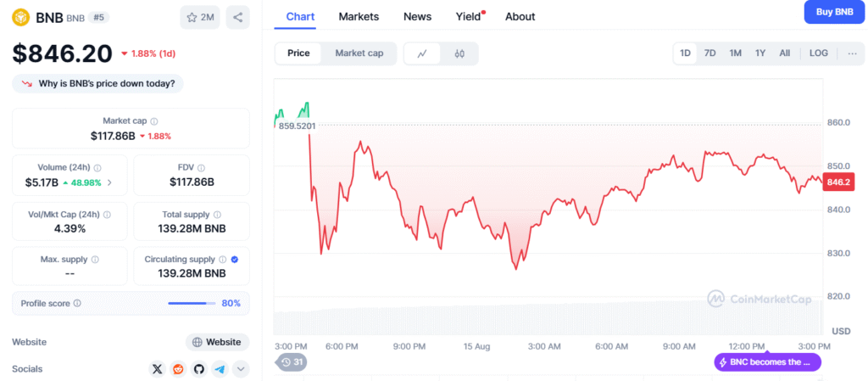This screenshot has width=868, height=381.
Task: Click the $117.86B market cap value
Action: [x=113, y=136]
